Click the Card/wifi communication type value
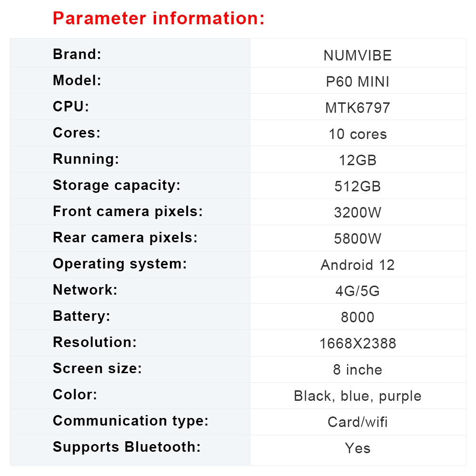 pos(357,422)
